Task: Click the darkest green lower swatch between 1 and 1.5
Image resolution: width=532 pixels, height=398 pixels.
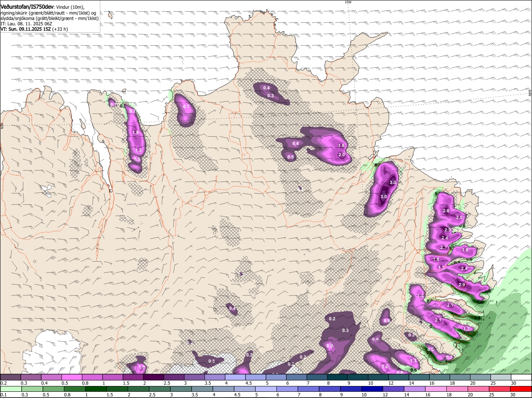Action: pyautogui.click(x=95, y=389)
